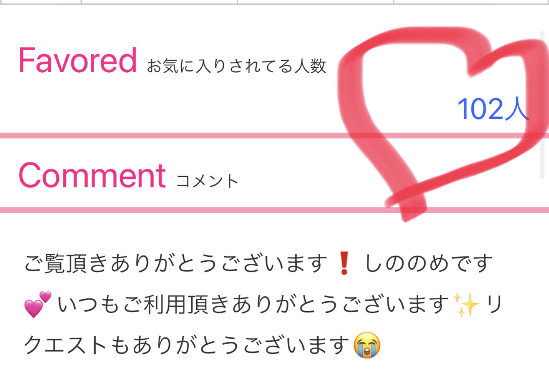Click the pink two-hearts emoji
The image size is (549, 392).
[x=38, y=305]
